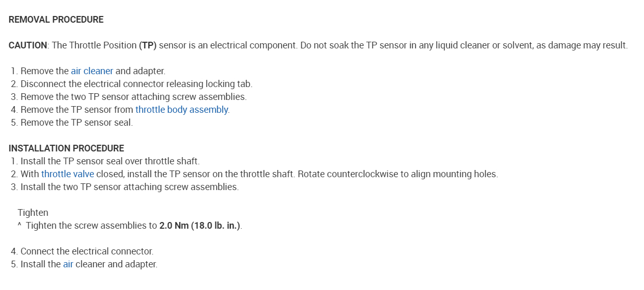644x290 pixels.
Task: Open the air cleaner link in removal step 1
Action: 92,71
